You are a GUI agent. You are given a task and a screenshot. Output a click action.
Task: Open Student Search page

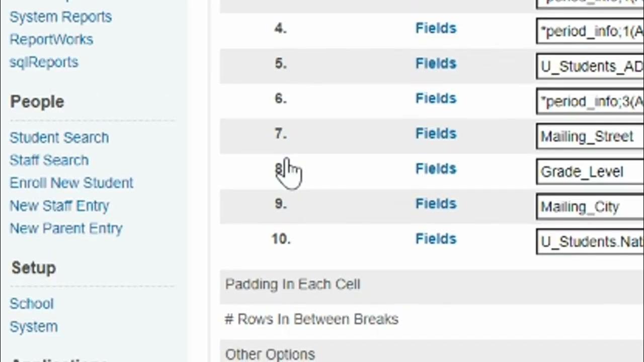pyautogui.click(x=59, y=138)
